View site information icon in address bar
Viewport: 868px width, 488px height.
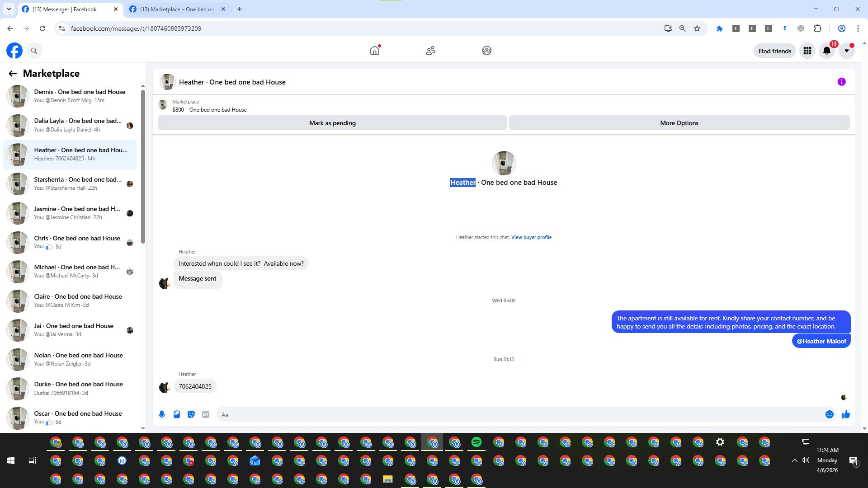click(62, 28)
